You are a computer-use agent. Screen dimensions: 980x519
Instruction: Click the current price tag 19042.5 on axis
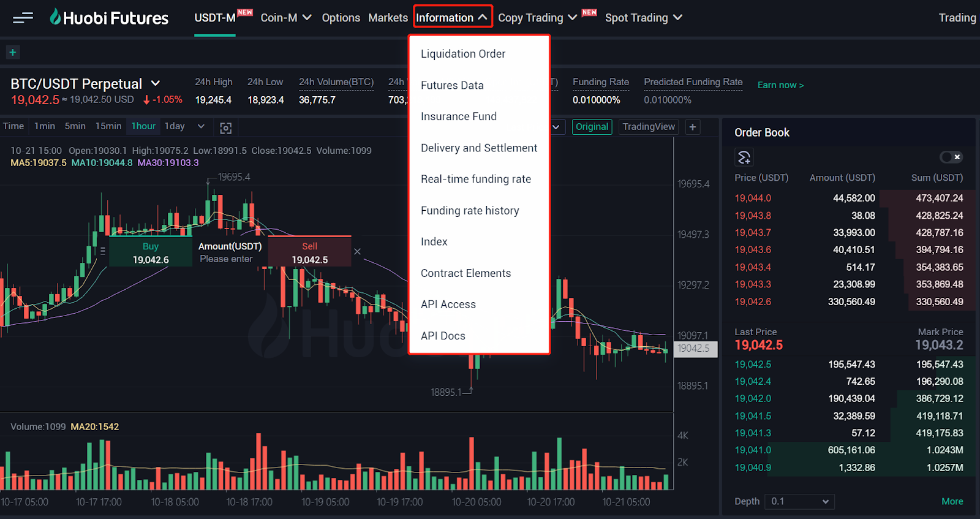click(695, 349)
